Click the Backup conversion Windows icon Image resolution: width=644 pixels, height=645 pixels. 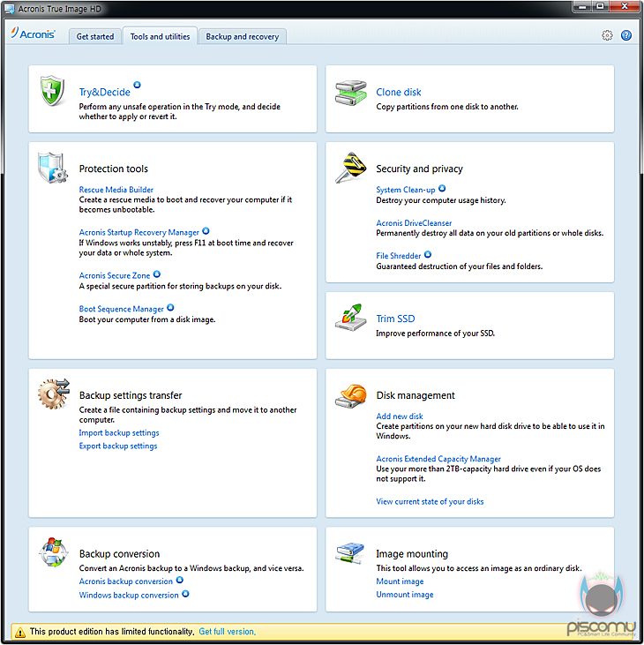(54, 552)
